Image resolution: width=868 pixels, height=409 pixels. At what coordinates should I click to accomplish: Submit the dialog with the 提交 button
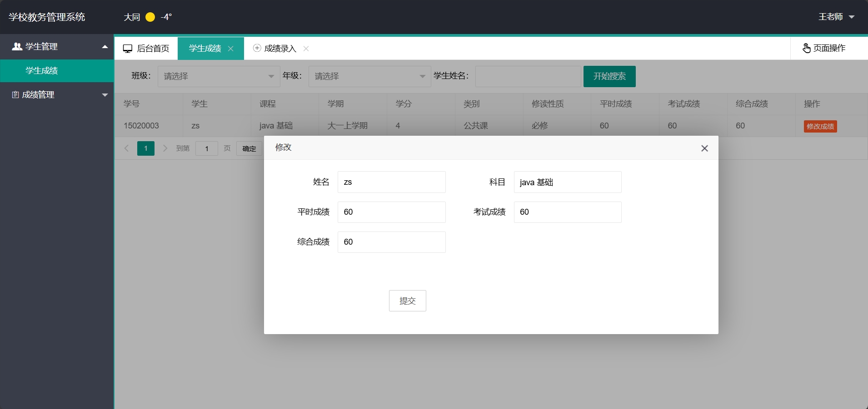(407, 301)
